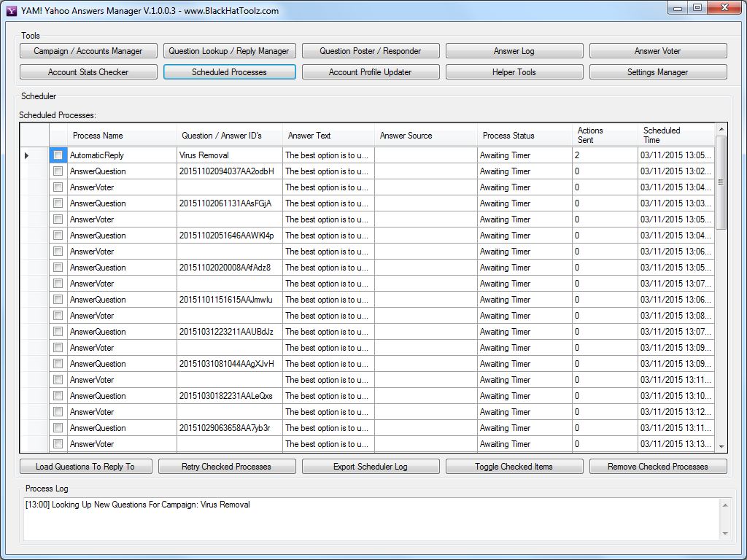The height and width of the screenshot is (560, 747).
Task: Enable checkbox for 20151031223211AAUBdJz row
Action: click(58, 332)
